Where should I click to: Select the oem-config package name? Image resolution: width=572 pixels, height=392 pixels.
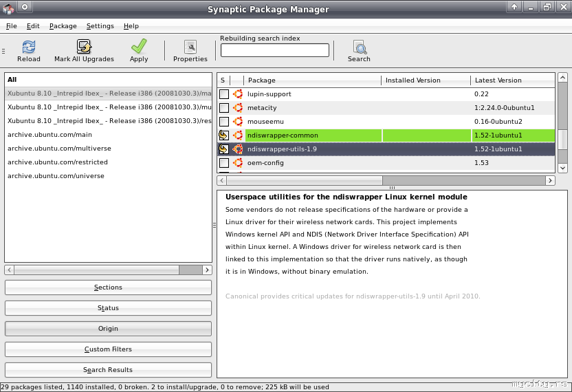point(265,163)
